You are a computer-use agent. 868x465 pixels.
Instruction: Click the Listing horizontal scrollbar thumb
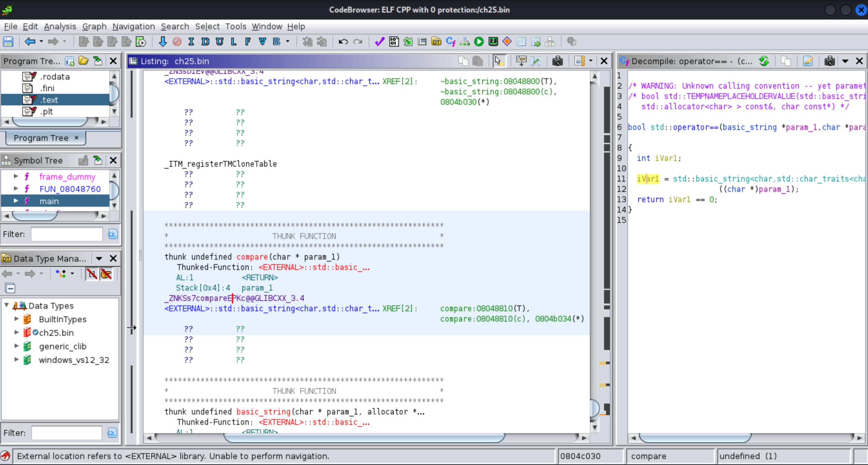[x=364, y=437]
